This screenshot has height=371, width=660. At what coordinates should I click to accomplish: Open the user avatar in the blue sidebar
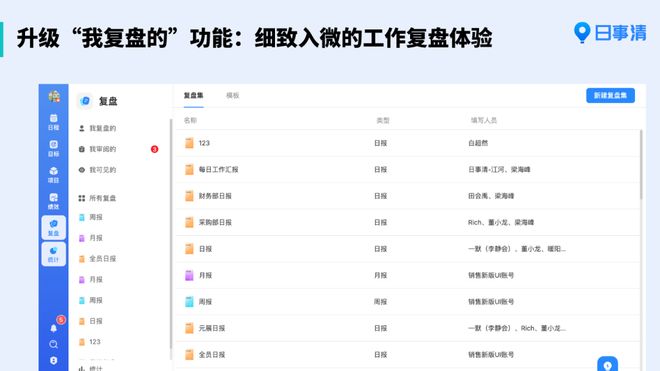point(54,96)
